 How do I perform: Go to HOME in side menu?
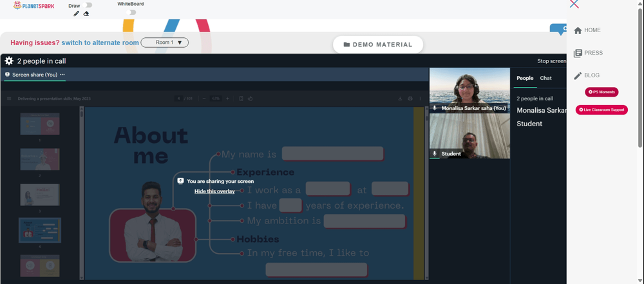click(x=587, y=30)
